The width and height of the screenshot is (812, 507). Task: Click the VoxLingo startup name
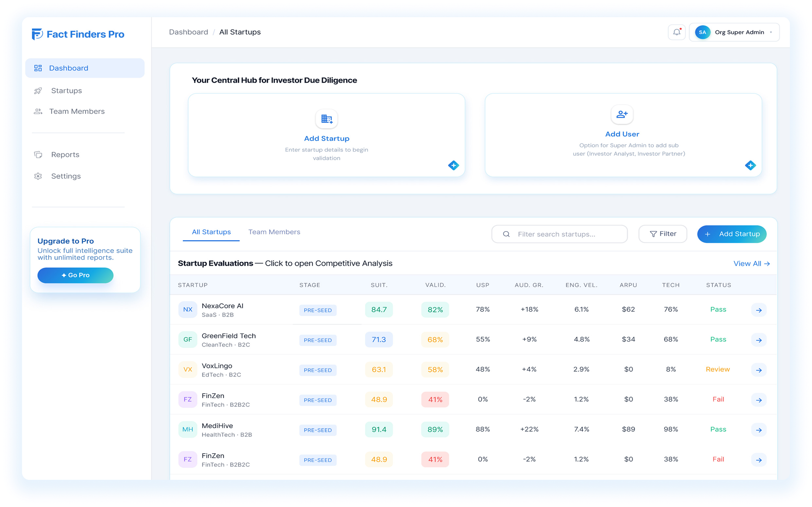pos(217,366)
